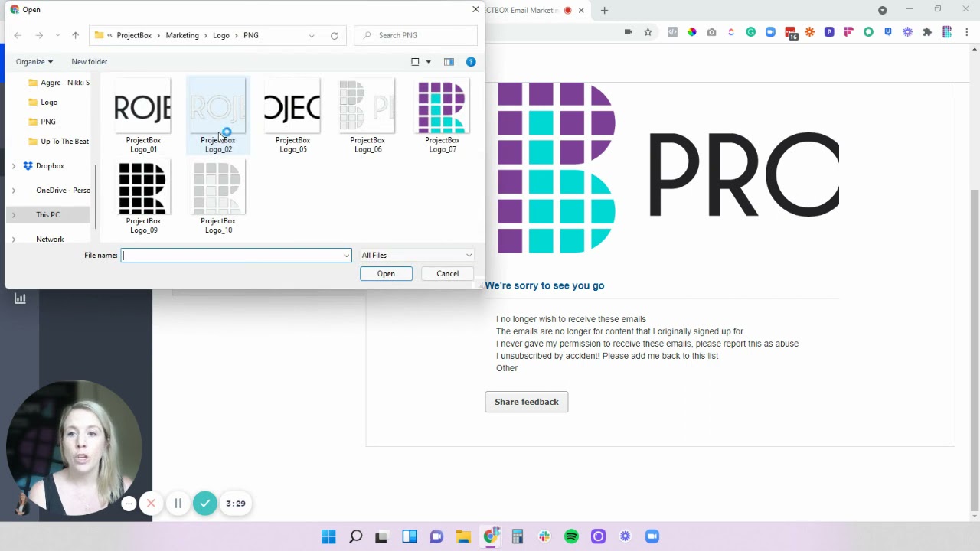This screenshot has width=980, height=551.
Task: Refresh the PNG folder listing
Action: coord(334,35)
